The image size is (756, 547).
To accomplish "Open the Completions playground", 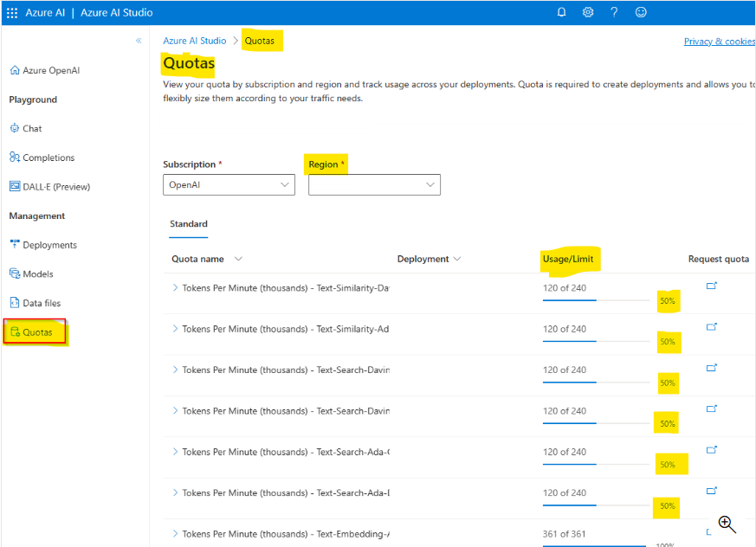I will click(42, 158).
